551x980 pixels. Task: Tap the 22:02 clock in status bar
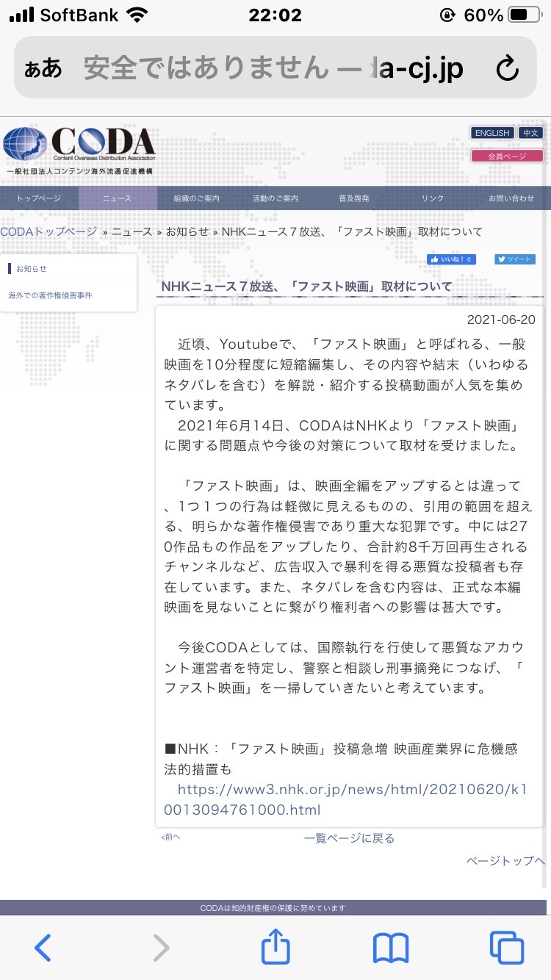click(275, 15)
